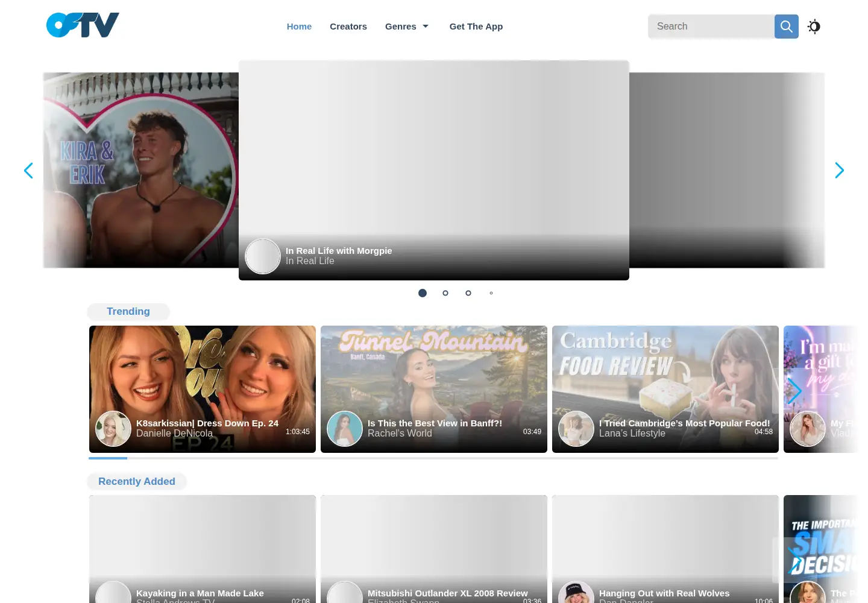
Task: Focus the Search input field
Action: coord(711,27)
